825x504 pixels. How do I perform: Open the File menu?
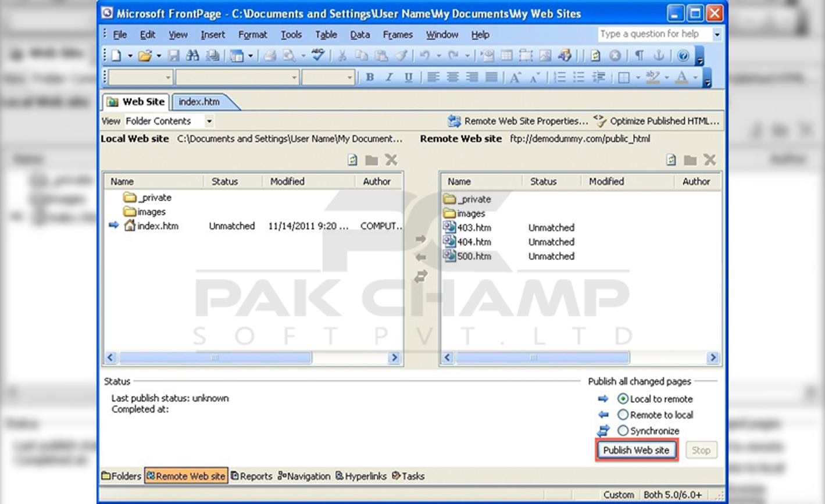[x=120, y=35]
